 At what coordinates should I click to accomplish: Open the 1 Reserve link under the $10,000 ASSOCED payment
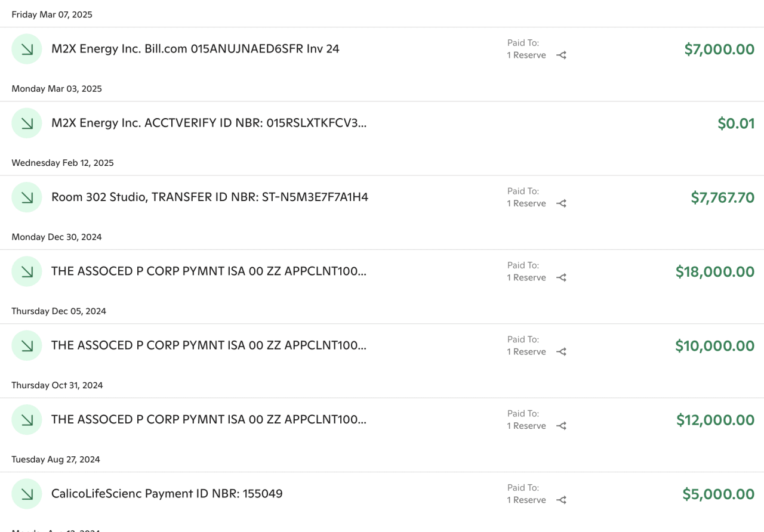(526, 352)
